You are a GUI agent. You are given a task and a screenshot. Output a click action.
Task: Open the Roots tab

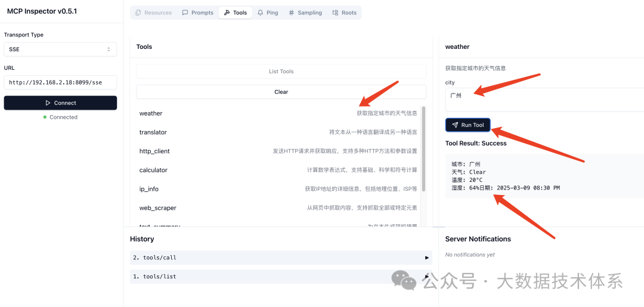click(x=344, y=13)
